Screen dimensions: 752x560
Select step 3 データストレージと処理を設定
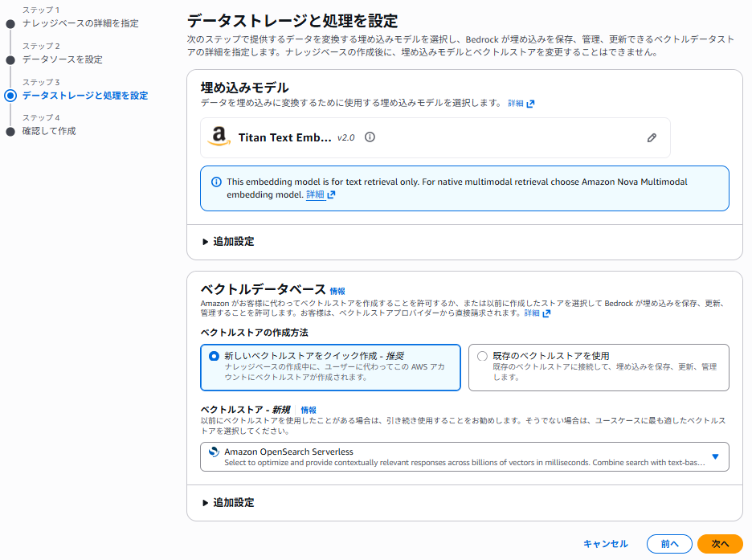pyautogui.click(x=85, y=96)
